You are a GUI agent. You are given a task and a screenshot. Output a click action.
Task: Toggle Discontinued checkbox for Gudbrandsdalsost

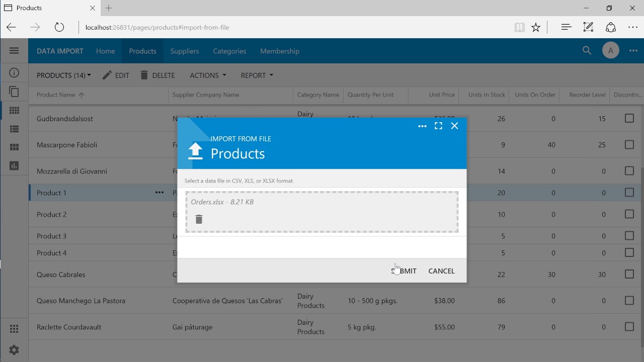tap(629, 118)
